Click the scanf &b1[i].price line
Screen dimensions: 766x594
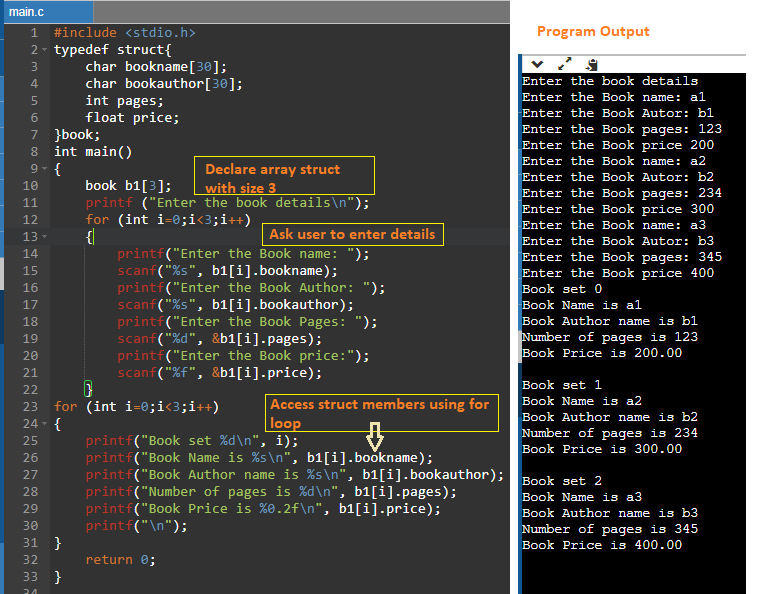click(219, 373)
